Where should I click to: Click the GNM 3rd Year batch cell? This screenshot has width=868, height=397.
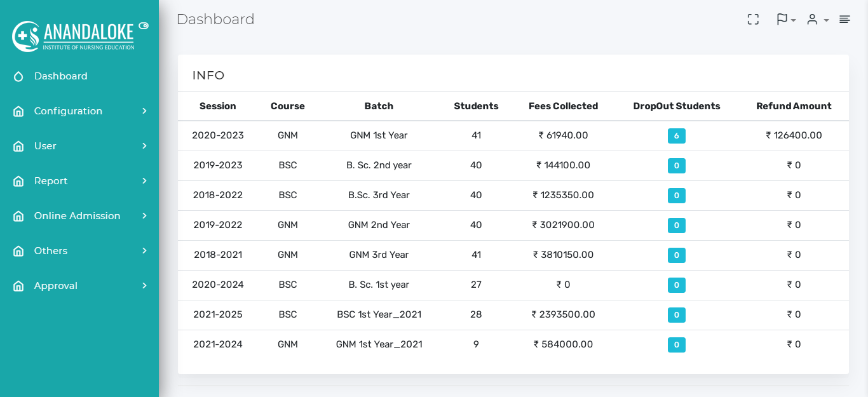coord(379,255)
